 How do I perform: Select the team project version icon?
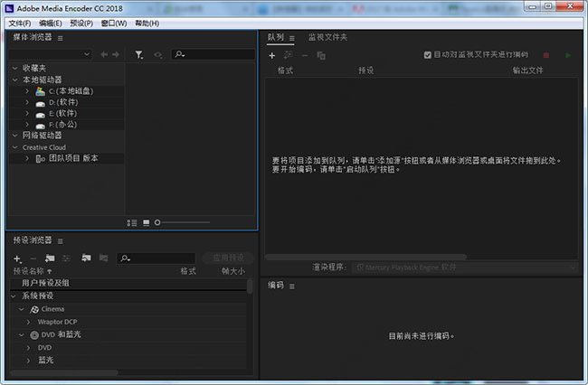[40, 159]
